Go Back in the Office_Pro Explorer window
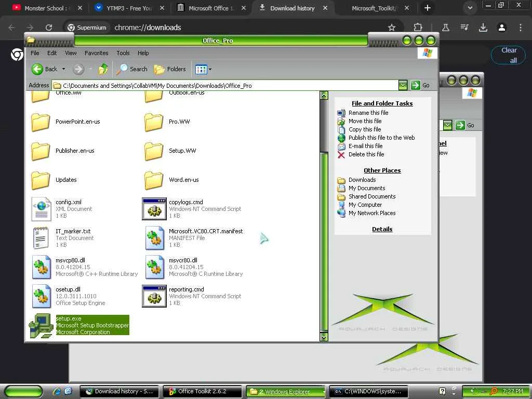The image size is (532, 399). point(45,69)
